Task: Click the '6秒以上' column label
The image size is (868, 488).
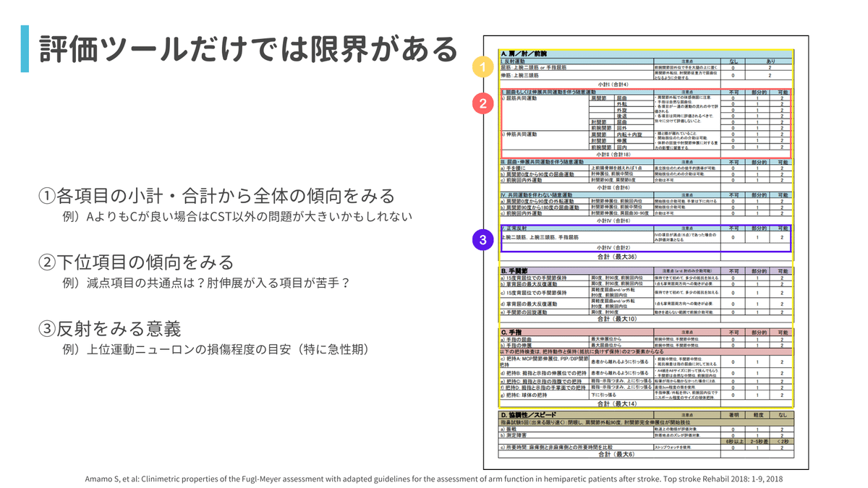Action: coord(733,442)
